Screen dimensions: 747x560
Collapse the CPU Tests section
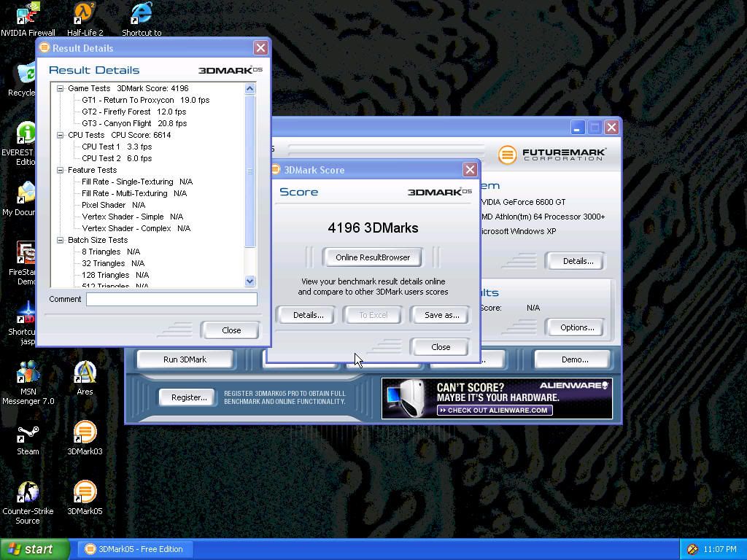(x=61, y=135)
